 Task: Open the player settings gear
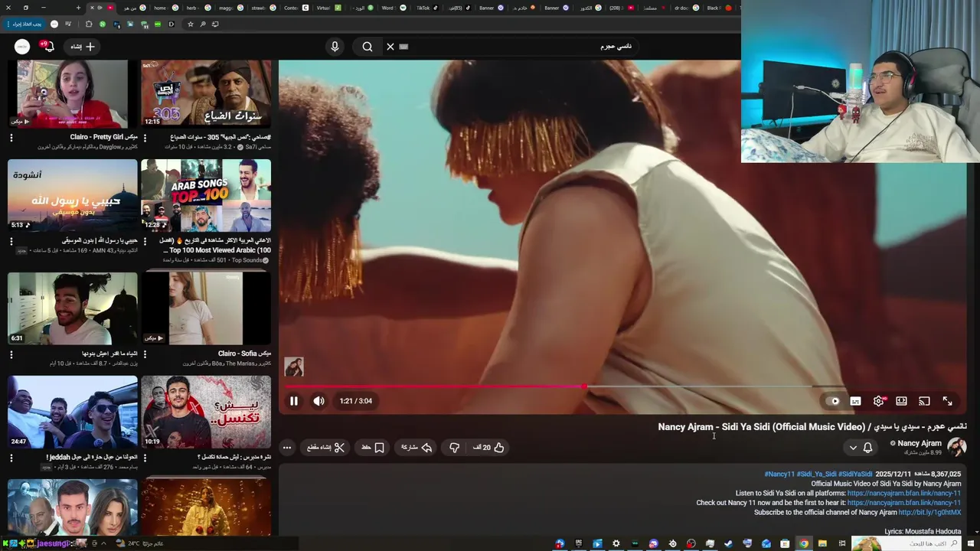tap(878, 401)
